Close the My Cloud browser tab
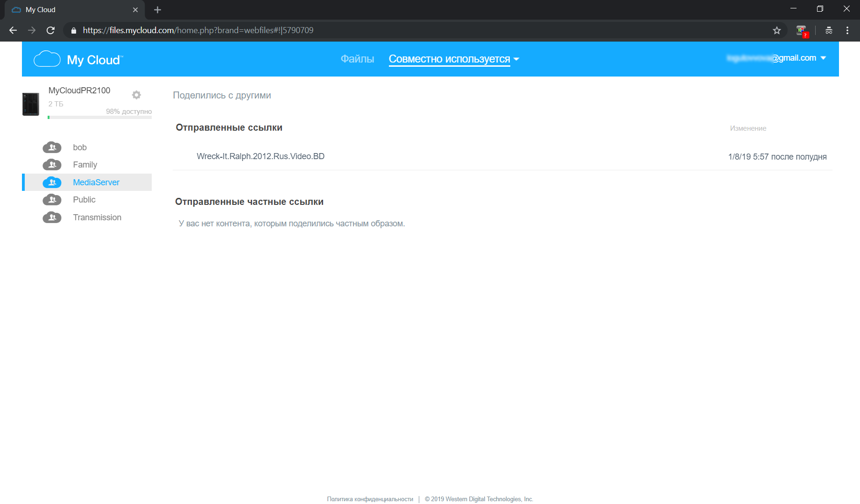The height and width of the screenshot is (504, 860). click(x=135, y=10)
